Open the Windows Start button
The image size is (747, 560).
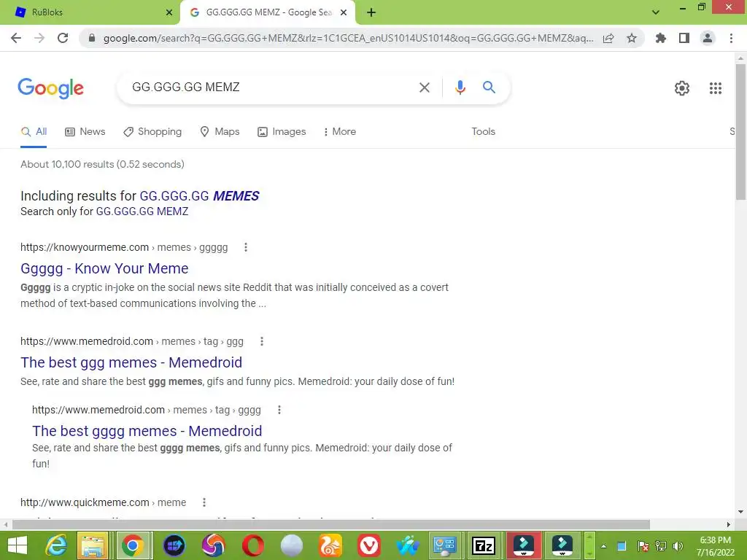coord(18,545)
